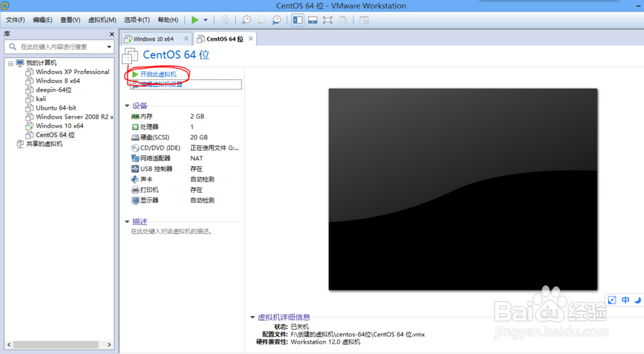Viewport: 644px width, 354px height.
Task: Select Windows 10 x64 in library tree
Action: coord(59,126)
